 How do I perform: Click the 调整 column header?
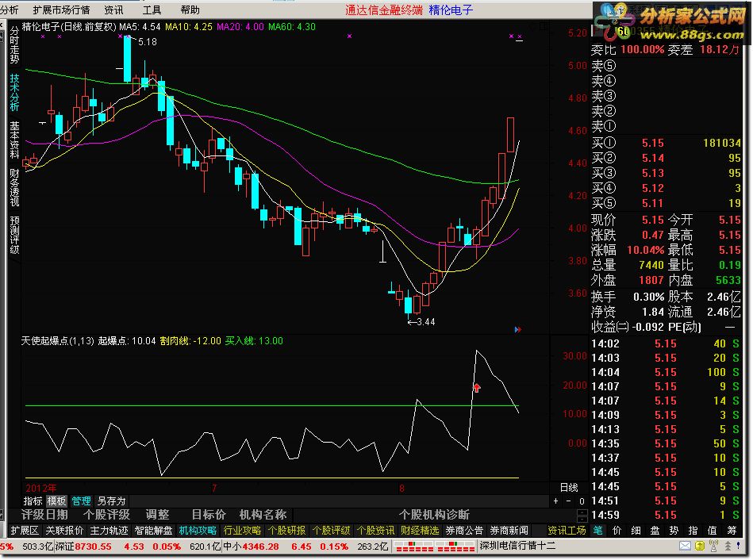pyautogui.click(x=158, y=515)
